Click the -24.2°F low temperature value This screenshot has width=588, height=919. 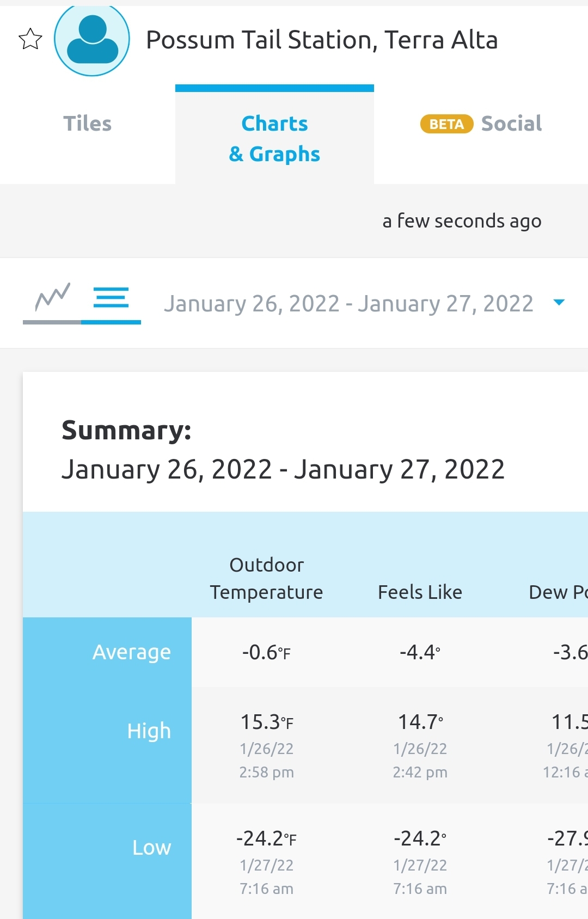point(267,838)
